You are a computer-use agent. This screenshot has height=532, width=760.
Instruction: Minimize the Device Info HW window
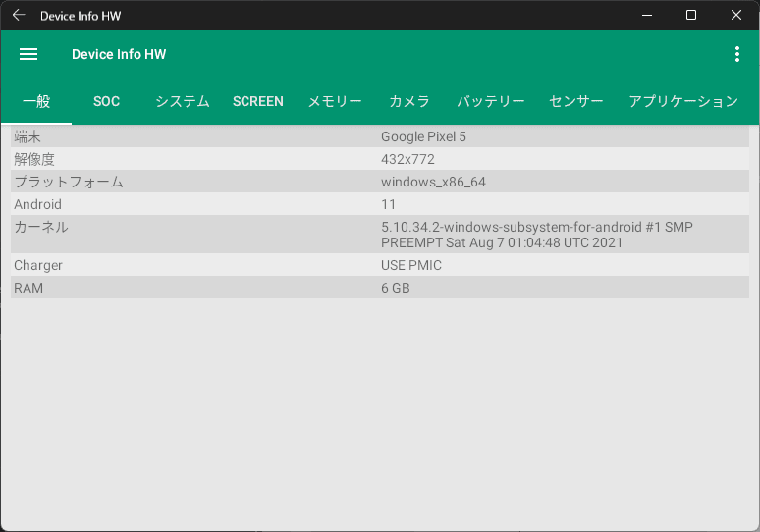pyautogui.click(x=646, y=15)
